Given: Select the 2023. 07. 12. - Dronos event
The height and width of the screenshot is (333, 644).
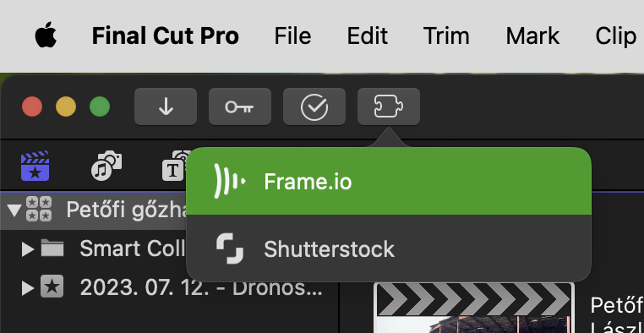Looking at the screenshot, I should pyautogui.click(x=201, y=288).
